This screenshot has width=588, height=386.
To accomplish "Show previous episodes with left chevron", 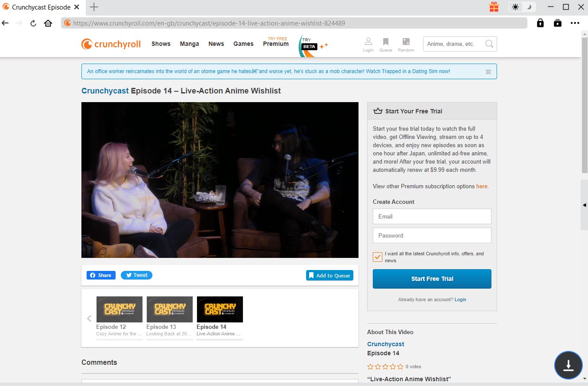I will point(89,318).
